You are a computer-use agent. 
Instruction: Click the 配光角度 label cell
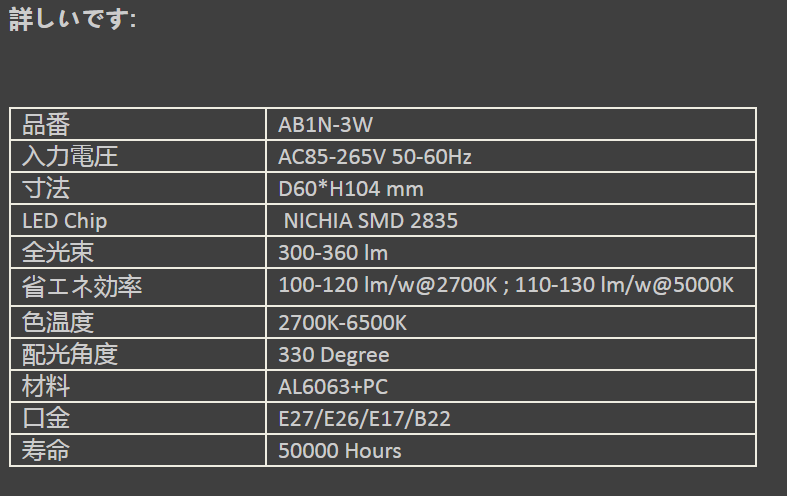70,355
